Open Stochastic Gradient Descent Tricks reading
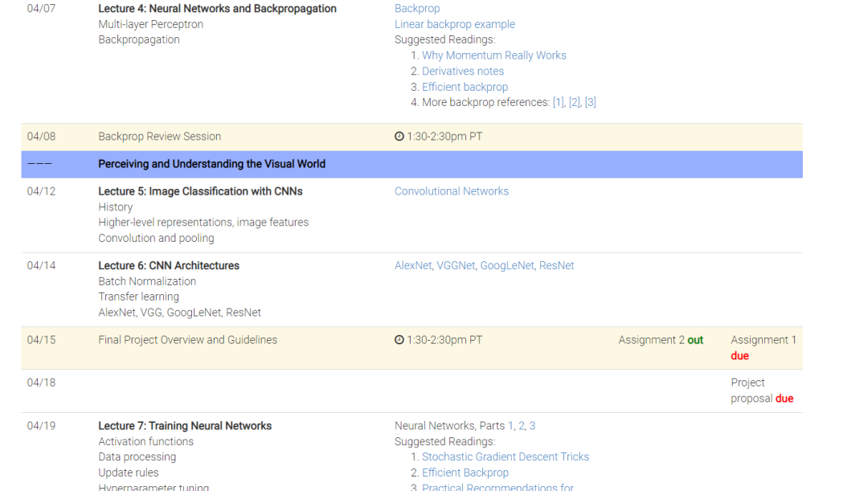 (506, 457)
